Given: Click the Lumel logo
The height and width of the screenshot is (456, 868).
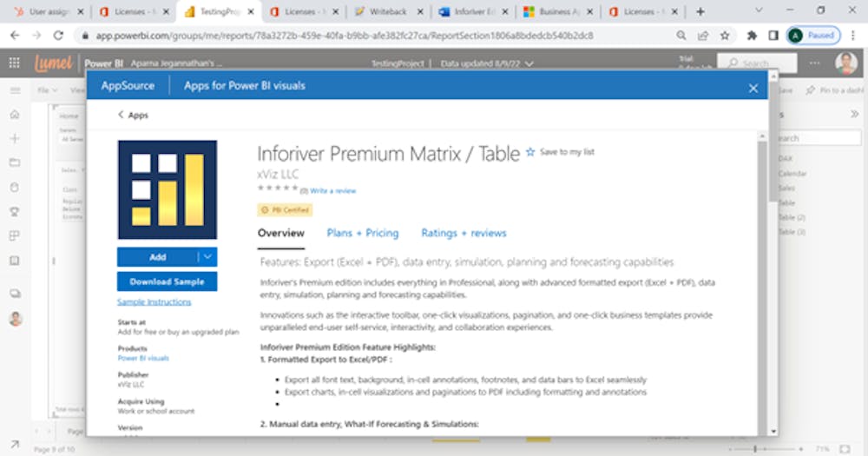Looking at the screenshot, I should [x=53, y=63].
